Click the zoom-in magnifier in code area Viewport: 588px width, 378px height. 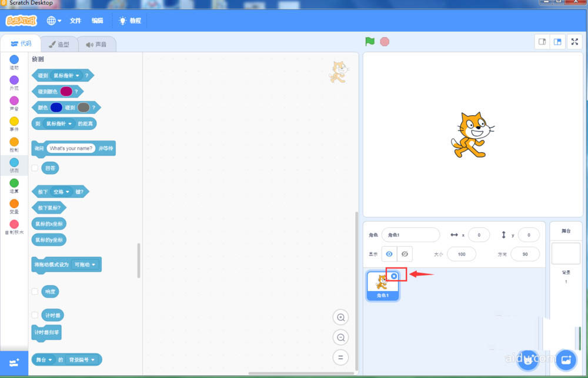coord(341,317)
